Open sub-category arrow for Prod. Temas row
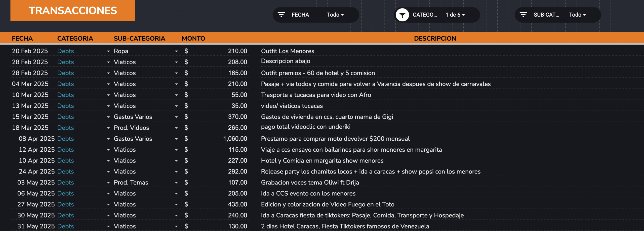 (x=176, y=183)
